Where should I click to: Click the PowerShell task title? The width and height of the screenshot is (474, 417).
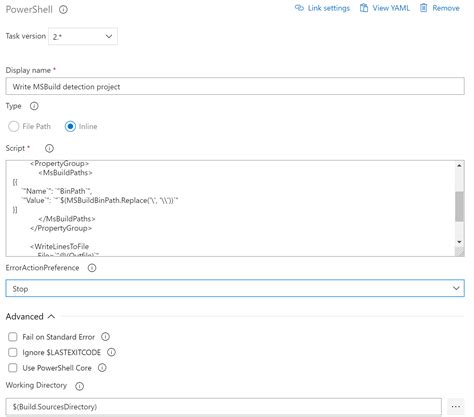pyautogui.click(x=29, y=9)
